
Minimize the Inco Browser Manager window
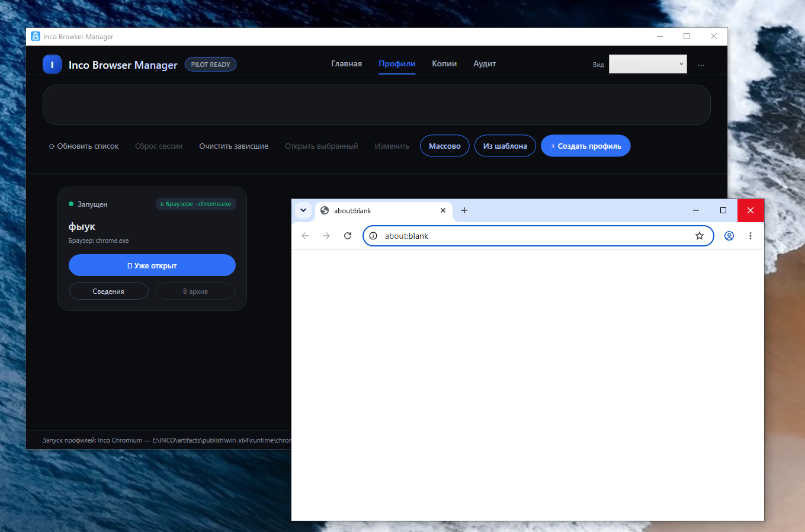pos(660,36)
